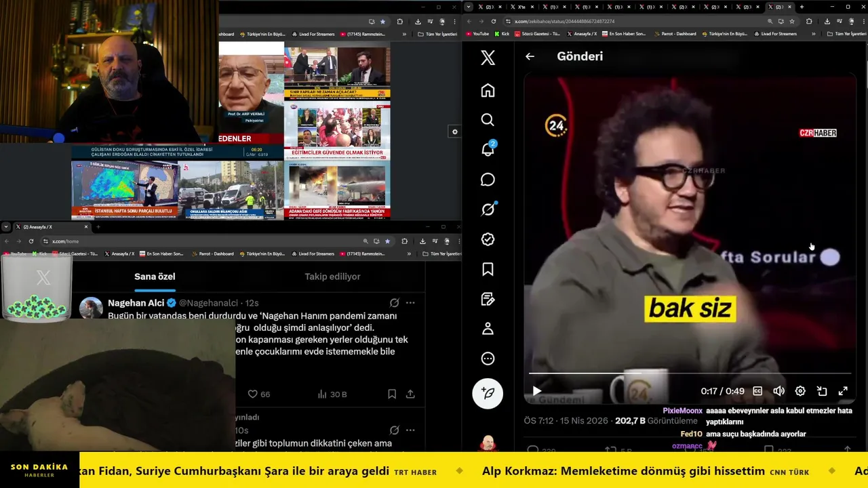
Task: Go back with Gönderi arrow
Action: (x=530, y=56)
